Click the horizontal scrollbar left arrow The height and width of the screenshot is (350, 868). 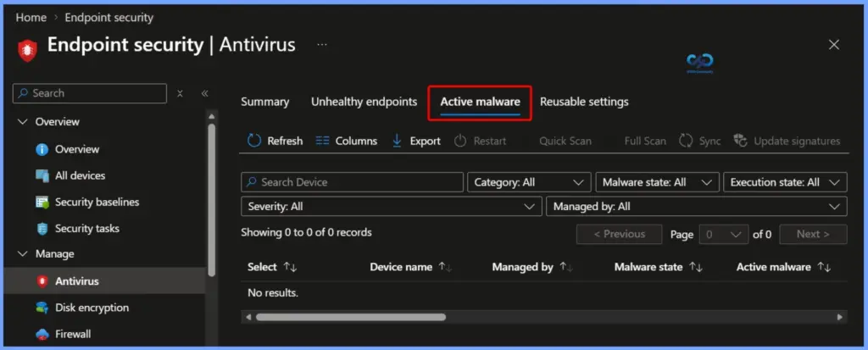(x=248, y=317)
